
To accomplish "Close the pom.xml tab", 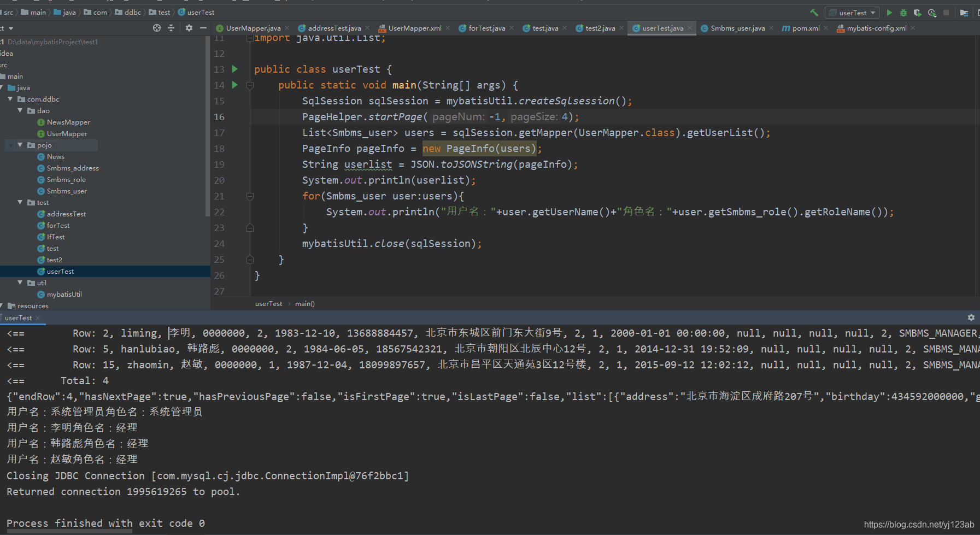I will pyautogui.click(x=826, y=28).
